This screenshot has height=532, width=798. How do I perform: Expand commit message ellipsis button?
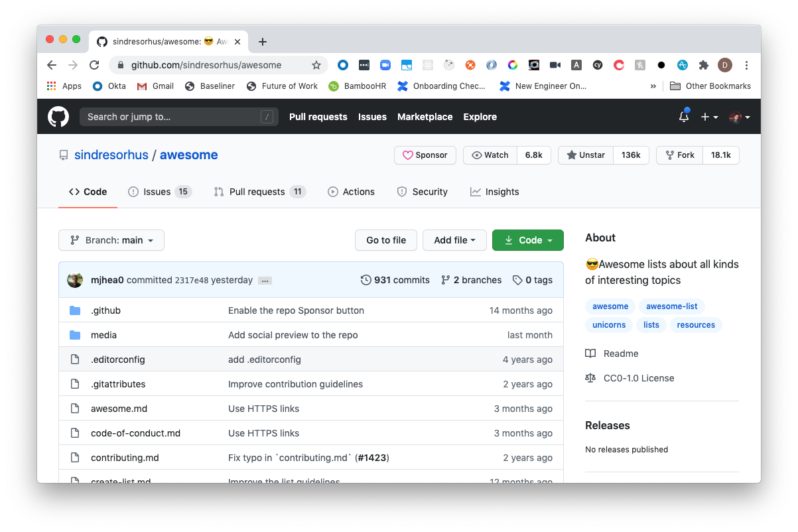click(x=265, y=281)
